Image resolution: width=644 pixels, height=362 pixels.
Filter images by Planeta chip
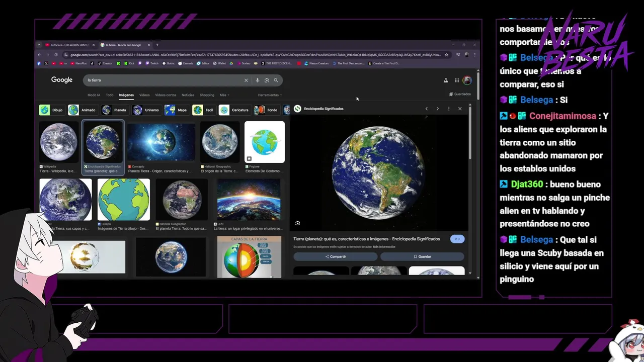pyautogui.click(x=114, y=110)
